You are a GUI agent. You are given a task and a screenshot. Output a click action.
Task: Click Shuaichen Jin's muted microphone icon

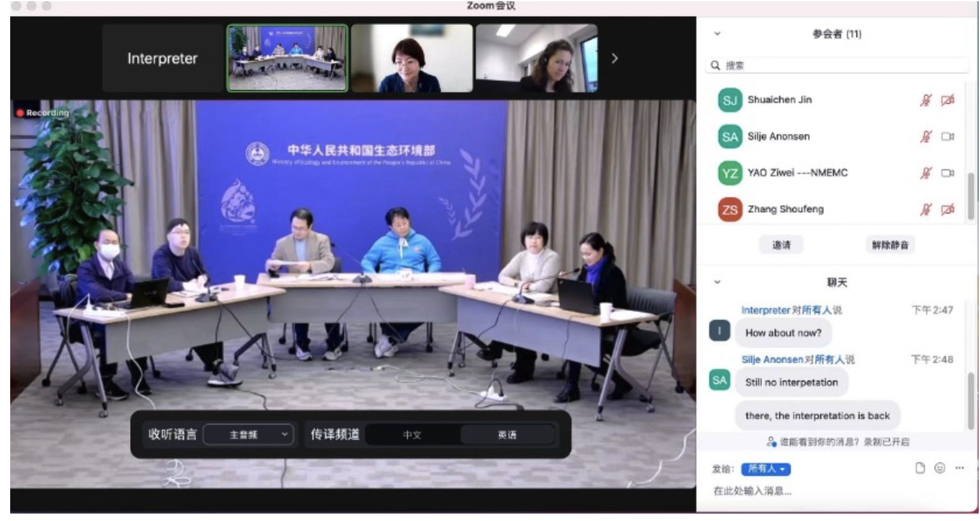click(x=926, y=100)
